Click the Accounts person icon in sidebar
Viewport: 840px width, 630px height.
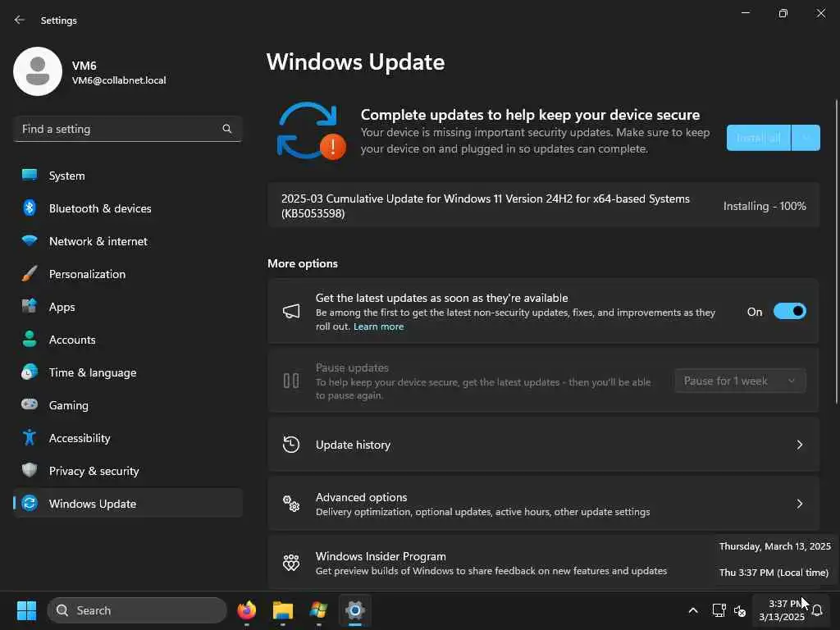click(30, 339)
